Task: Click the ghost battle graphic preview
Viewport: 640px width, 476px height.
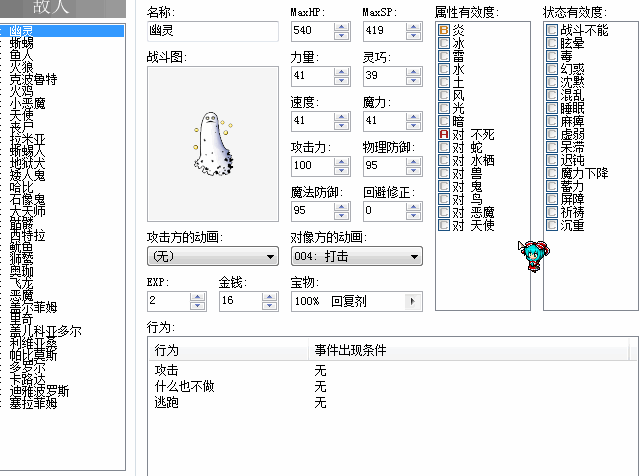Action: click(213, 144)
